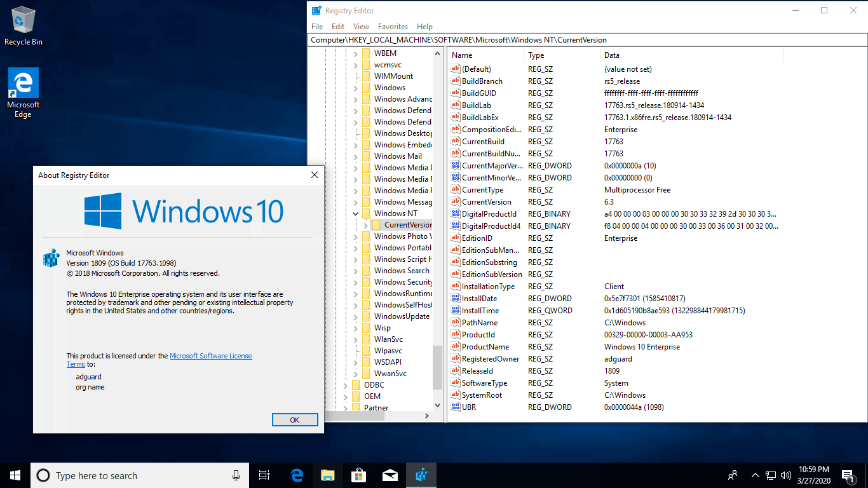This screenshot has height=488, width=868.
Task: Open the People tray icon
Action: click(733, 475)
